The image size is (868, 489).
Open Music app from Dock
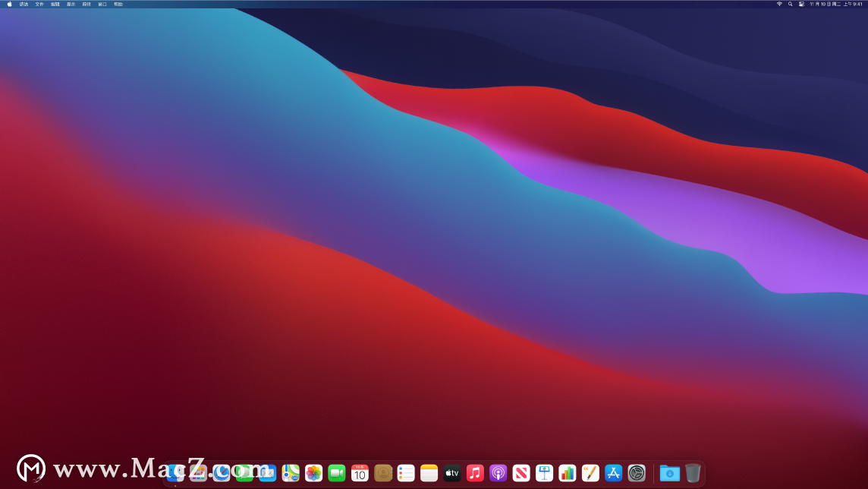coord(475,473)
